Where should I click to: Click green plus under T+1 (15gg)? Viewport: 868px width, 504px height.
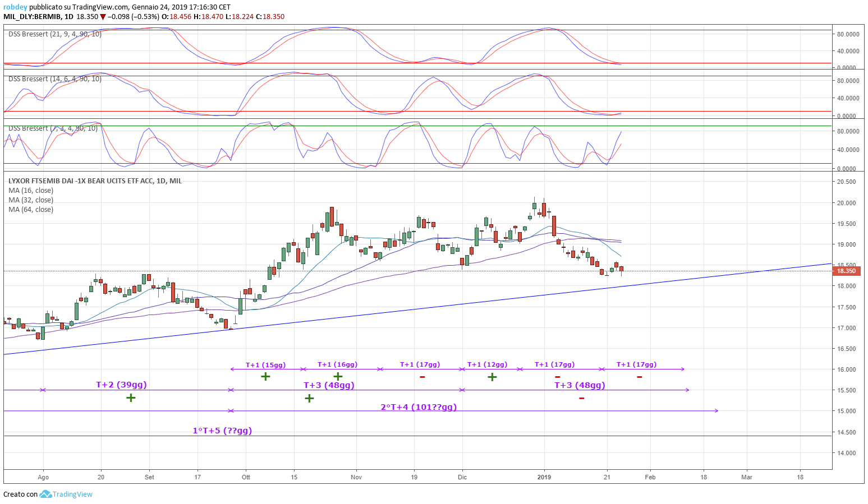[x=265, y=376]
